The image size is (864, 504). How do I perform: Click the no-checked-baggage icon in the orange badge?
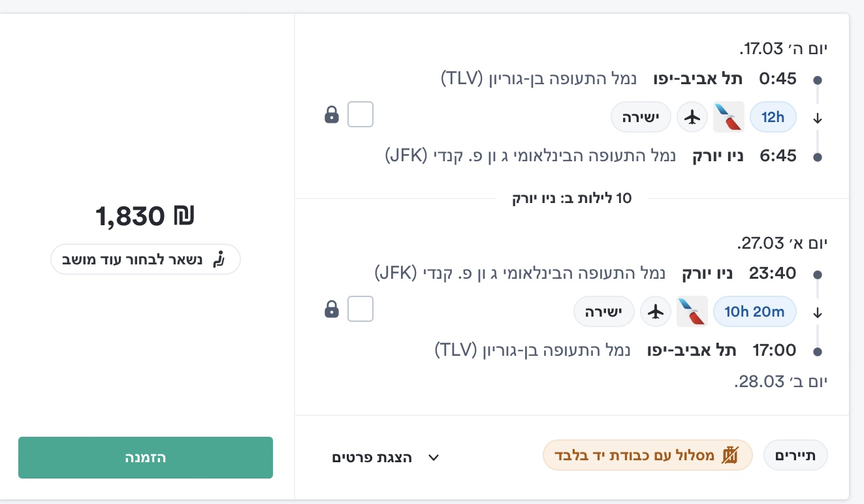[729, 456]
